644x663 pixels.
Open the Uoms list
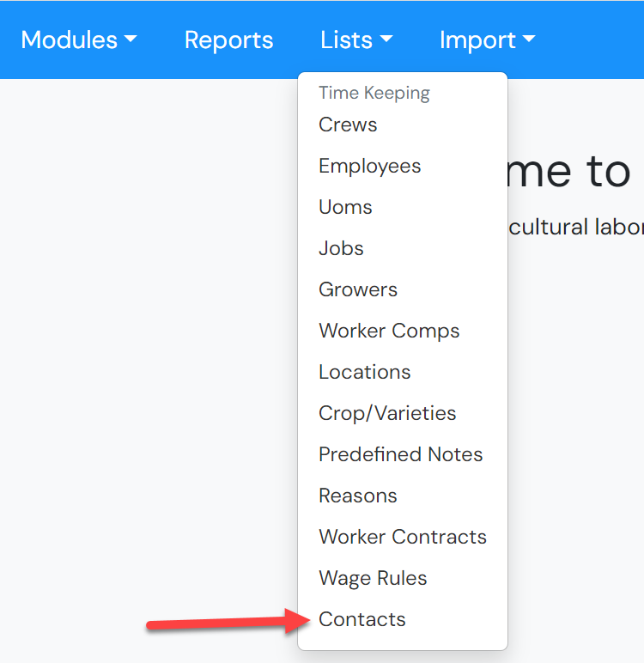pyautogui.click(x=403, y=207)
